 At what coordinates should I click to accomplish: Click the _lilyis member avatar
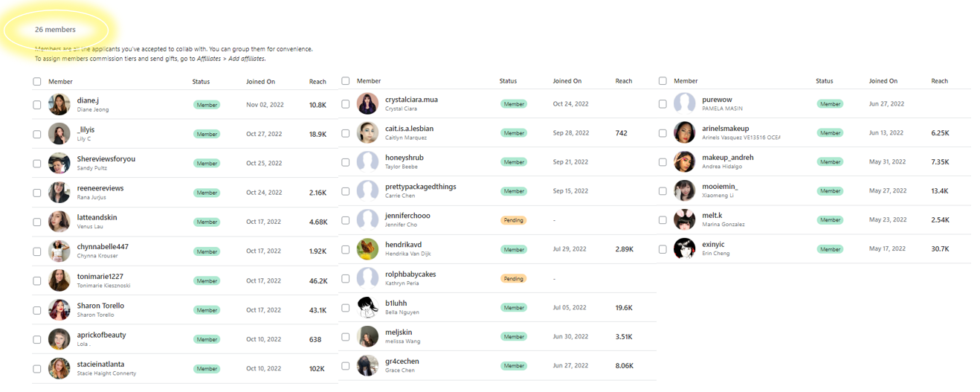click(59, 134)
